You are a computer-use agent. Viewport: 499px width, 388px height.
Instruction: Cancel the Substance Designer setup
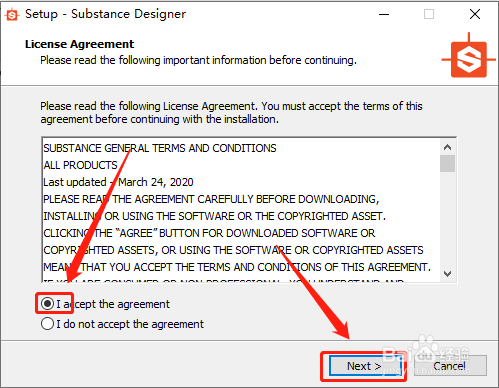tap(450, 366)
